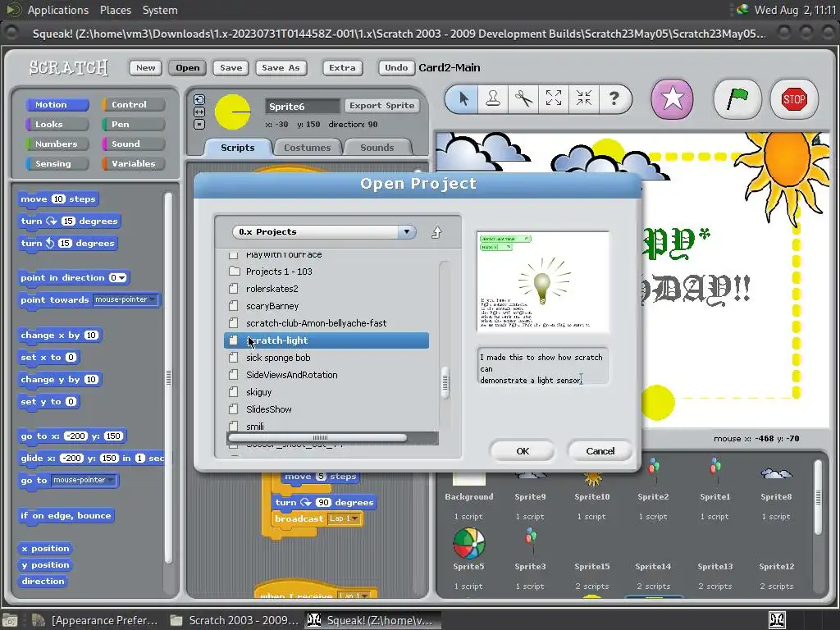This screenshot has height=630, width=840.
Task: Select the scissors delete tool
Action: [523, 98]
